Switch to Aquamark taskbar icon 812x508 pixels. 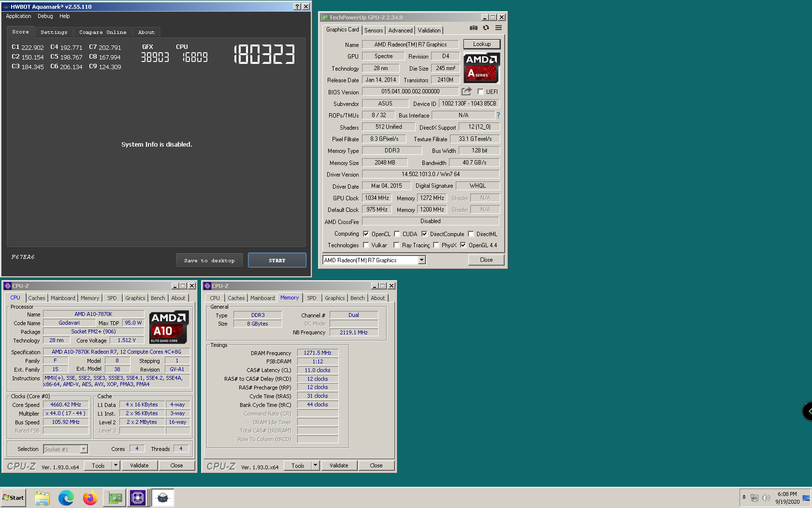[163, 498]
